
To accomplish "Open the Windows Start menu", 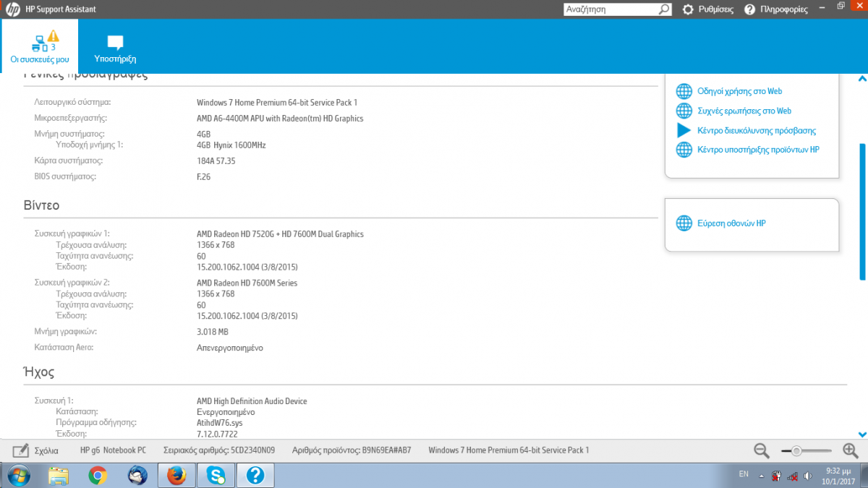I will [x=17, y=475].
